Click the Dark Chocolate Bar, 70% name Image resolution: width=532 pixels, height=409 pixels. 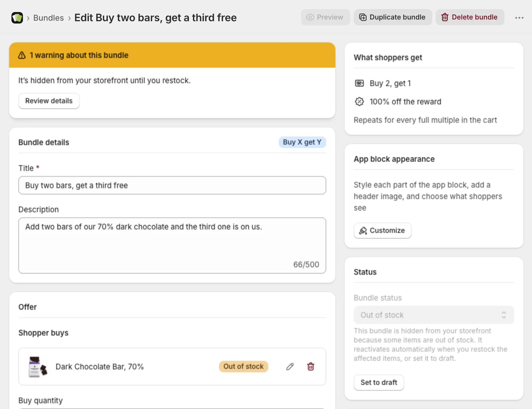click(99, 367)
